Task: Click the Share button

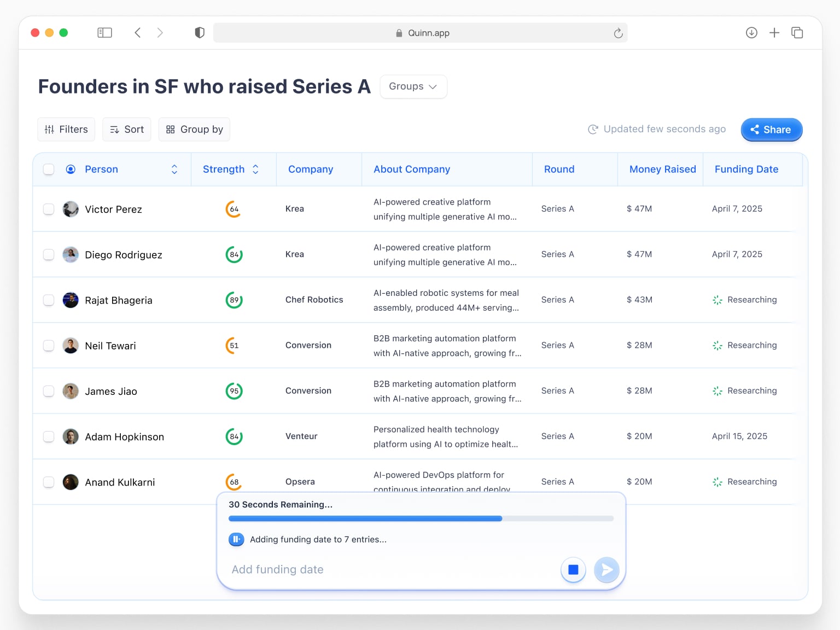Action: 771,130
